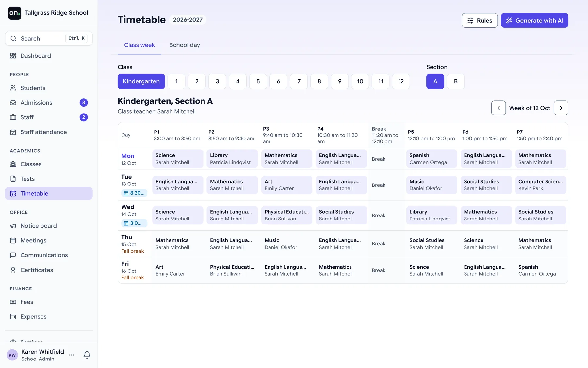The width and height of the screenshot is (588, 368).
Task: Click the Communications chat icon
Action: [x=13, y=255]
